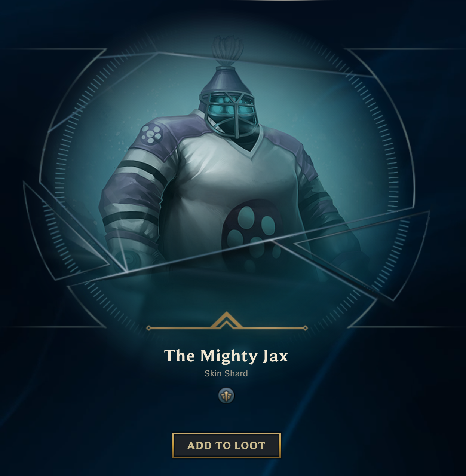Click the left diamond end of gold divider
Viewport: 466px width, 476px height.
pyautogui.click(x=148, y=328)
